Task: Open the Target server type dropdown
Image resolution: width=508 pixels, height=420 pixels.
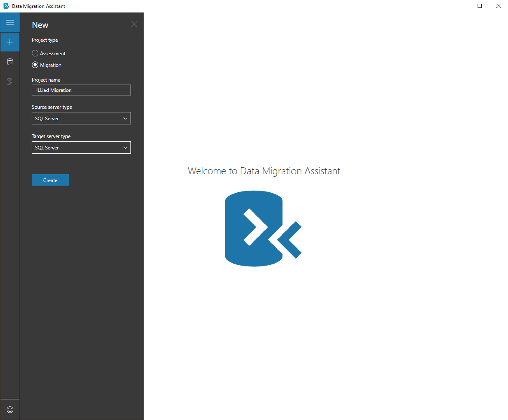Action: 81,148
